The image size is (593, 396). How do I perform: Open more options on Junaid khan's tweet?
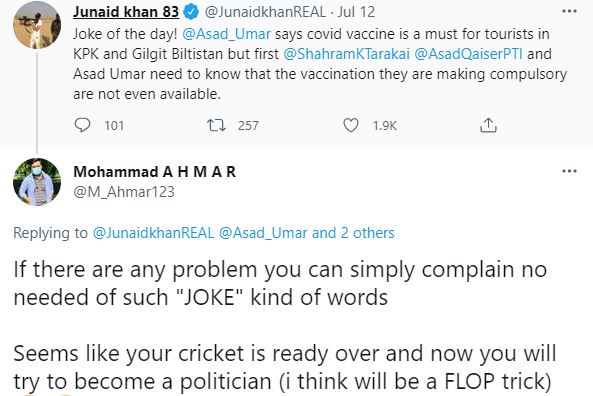[x=569, y=11]
